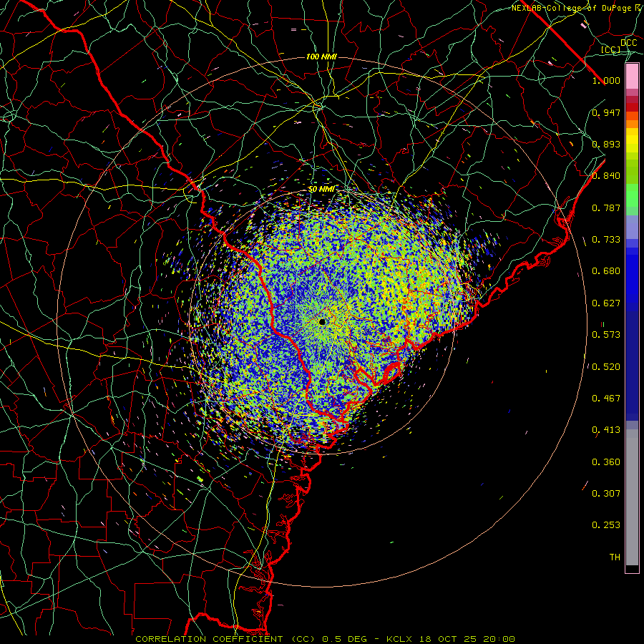The width and height of the screenshot is (644, 644).
Task: Click the gray segment of color bar
Action: (632, 497)
